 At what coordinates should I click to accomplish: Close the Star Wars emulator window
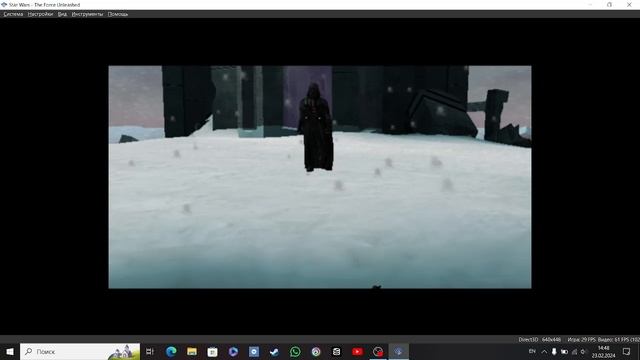(x=629, y=4)
